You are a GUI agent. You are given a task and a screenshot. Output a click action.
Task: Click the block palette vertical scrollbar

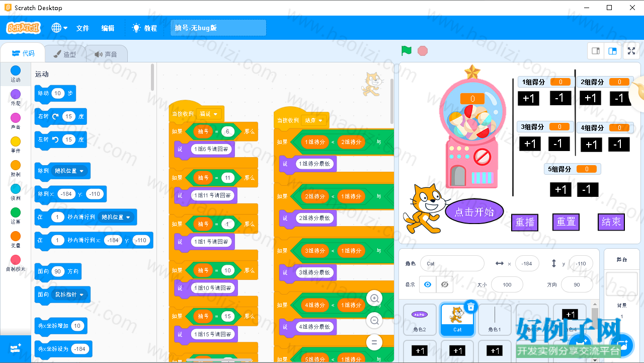[152, 77]
